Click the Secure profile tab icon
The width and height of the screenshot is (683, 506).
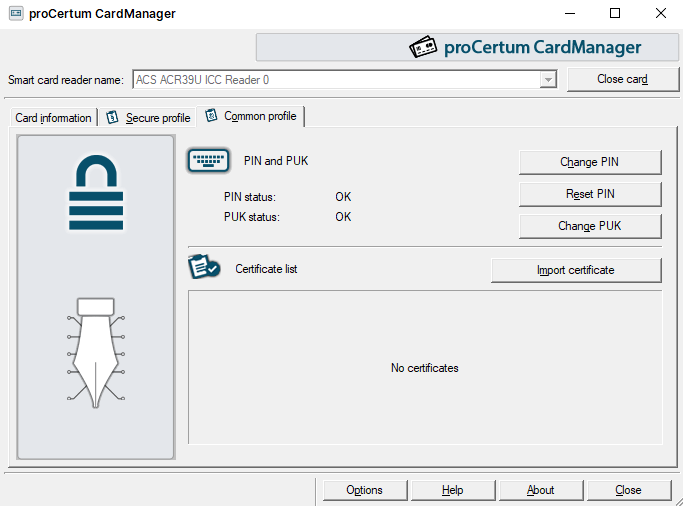click(x=112, y=117)
